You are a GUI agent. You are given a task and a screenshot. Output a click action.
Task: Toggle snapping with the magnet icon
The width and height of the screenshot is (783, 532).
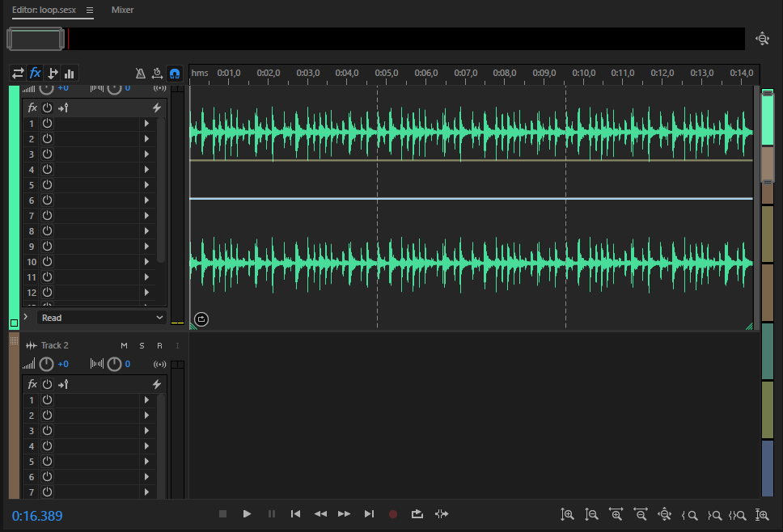(175, 73)
